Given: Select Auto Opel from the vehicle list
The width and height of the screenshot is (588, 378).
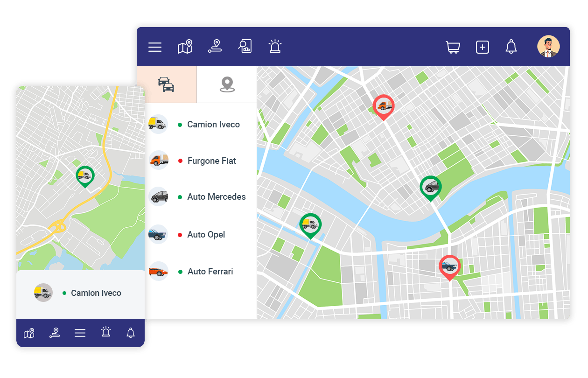Looking at the screenshot, I should [205, 234].
